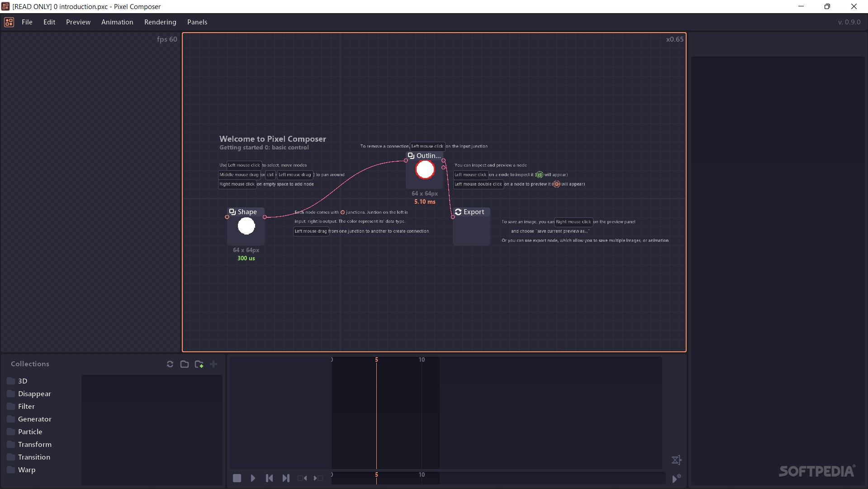Viewport: 868px width, 489px height.
Task: Restore down the Pixel Composer window
Action: [x=827, y=6]
